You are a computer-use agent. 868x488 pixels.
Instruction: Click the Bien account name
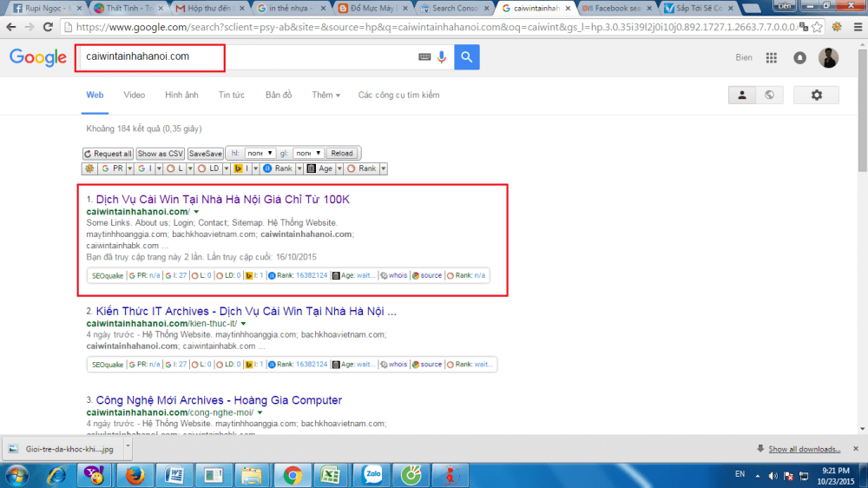(744, 57)
